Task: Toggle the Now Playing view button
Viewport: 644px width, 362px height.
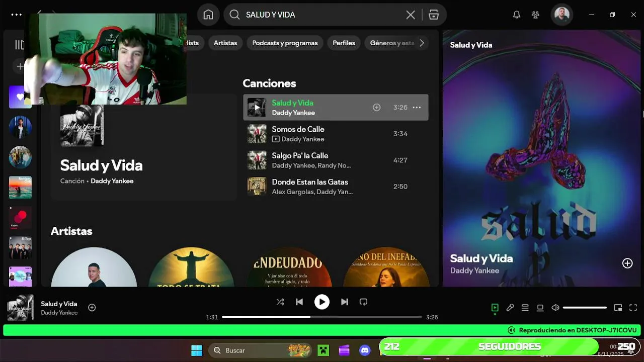Action: point(495,307)
